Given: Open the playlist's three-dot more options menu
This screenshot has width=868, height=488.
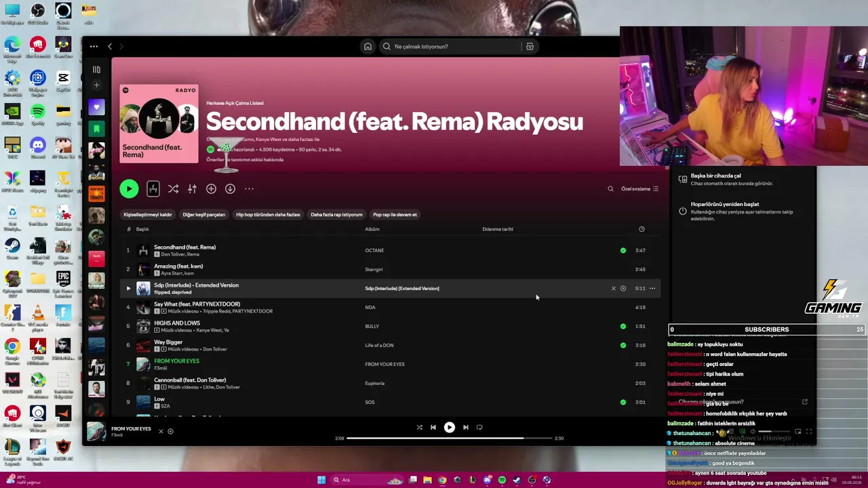Looking at the screenshot, I should [249, 189].
